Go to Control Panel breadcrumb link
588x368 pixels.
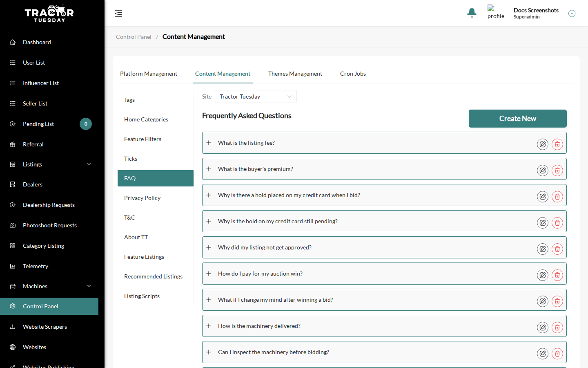pos(134,37)
